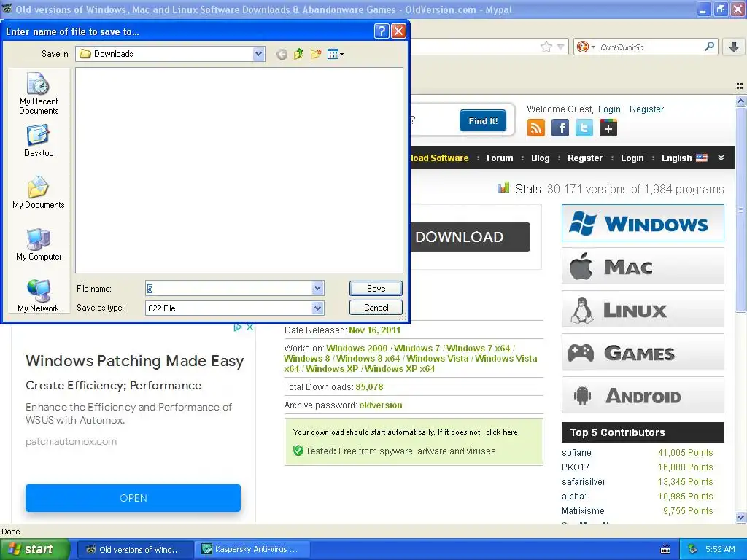Click the page scrollbar down arrow
The height and width of the screenshot is (560, 747).
740,517
